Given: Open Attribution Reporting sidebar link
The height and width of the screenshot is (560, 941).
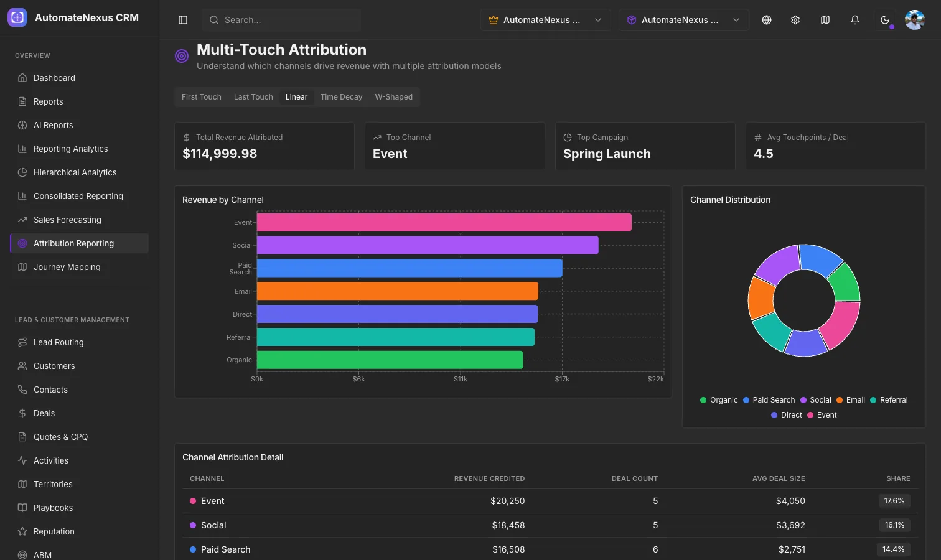Looking at the screenshot, I should tap(80, 243).
